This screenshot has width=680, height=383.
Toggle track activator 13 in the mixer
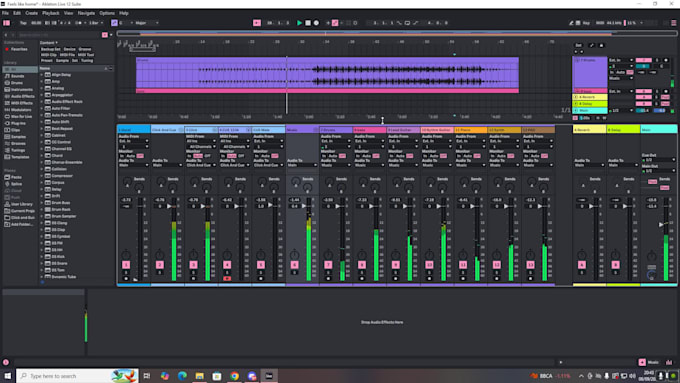(530, 265)
